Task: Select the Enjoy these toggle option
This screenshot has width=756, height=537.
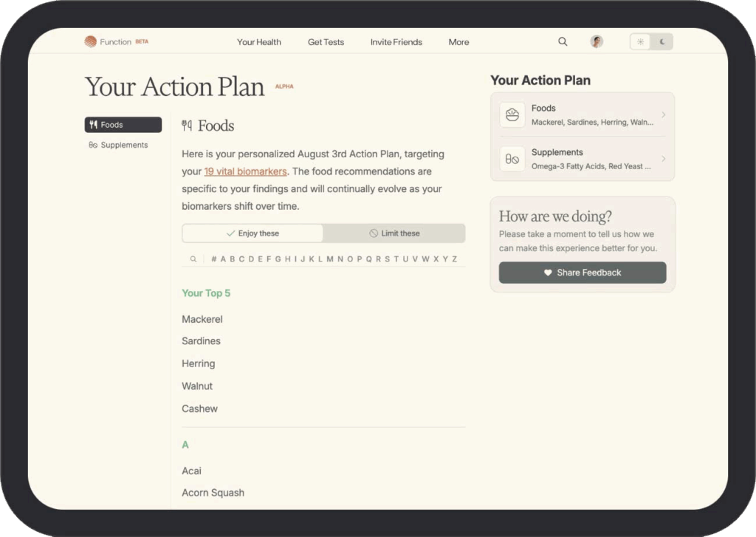Action: tap(252, 233)
